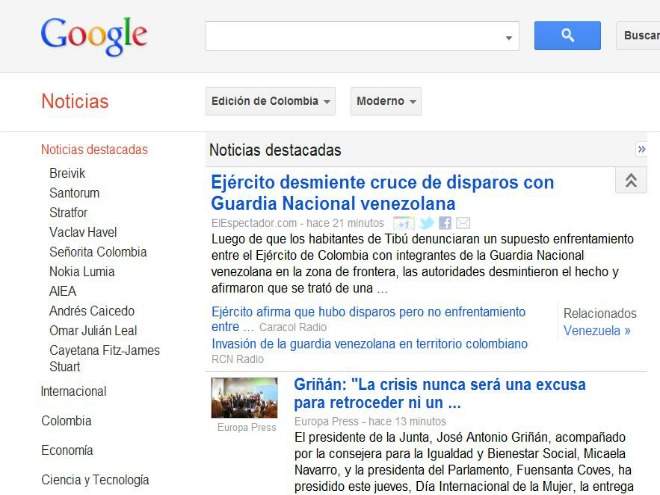
Task: Open the Breivik topic link
Action: tap(67, 173)
